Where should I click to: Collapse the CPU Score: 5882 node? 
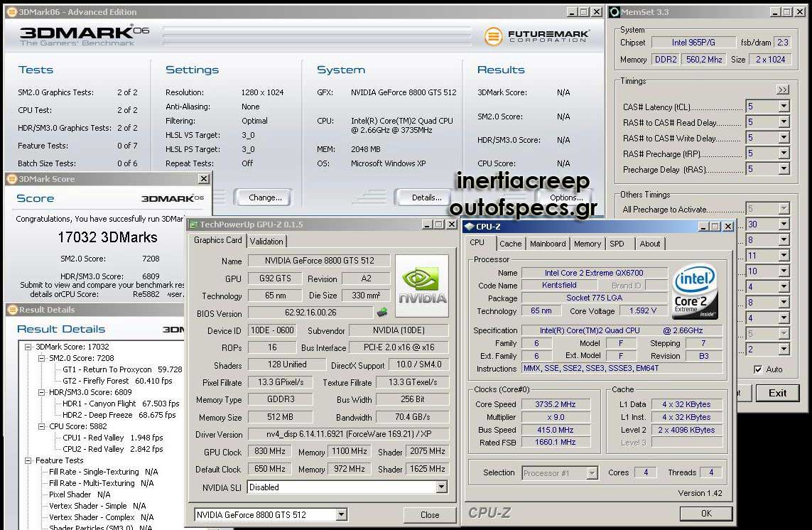tap(42, 427)
